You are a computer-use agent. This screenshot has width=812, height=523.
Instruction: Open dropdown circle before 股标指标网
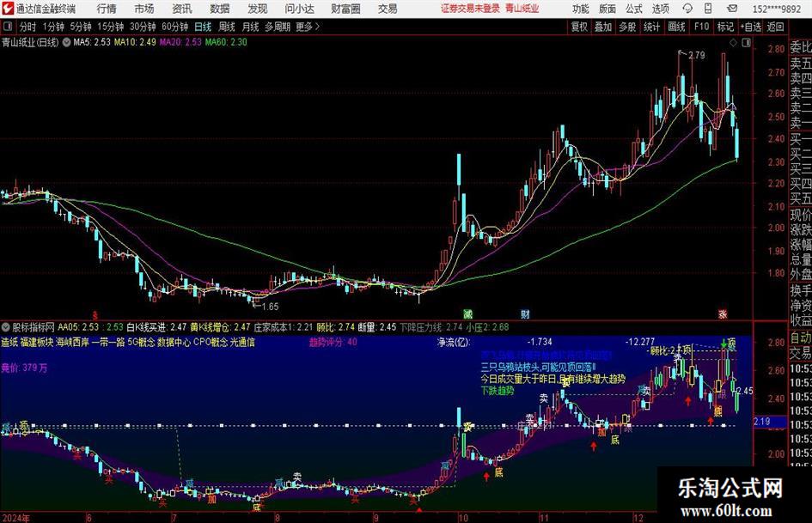pos(6,327)
